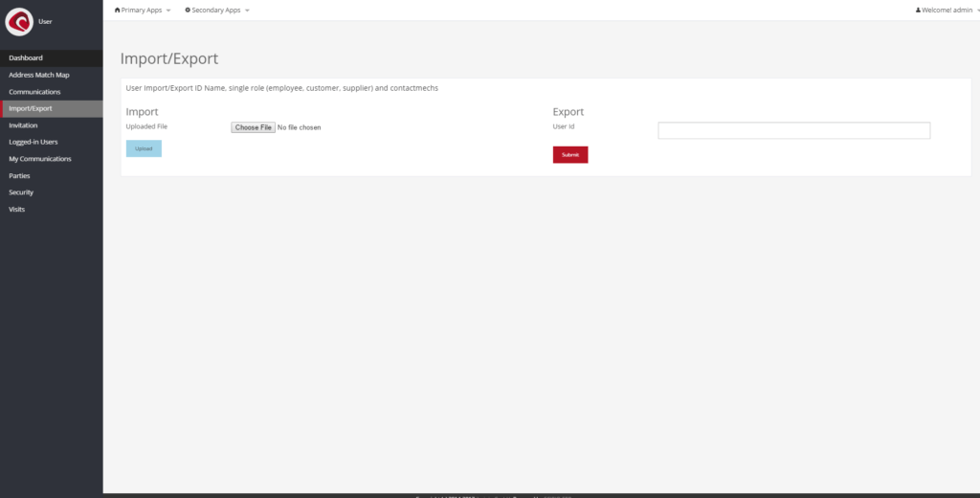Click the gear icon beside Secondary Apps
This screenshot has width=980, height=498.
[188, 10]
